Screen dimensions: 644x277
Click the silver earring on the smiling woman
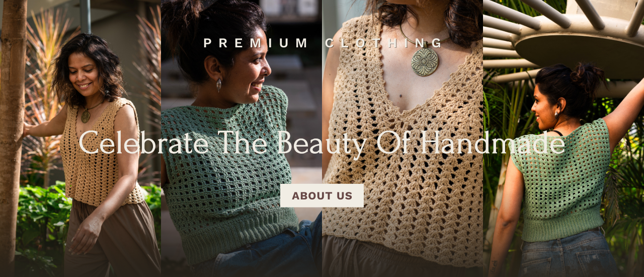219,85
